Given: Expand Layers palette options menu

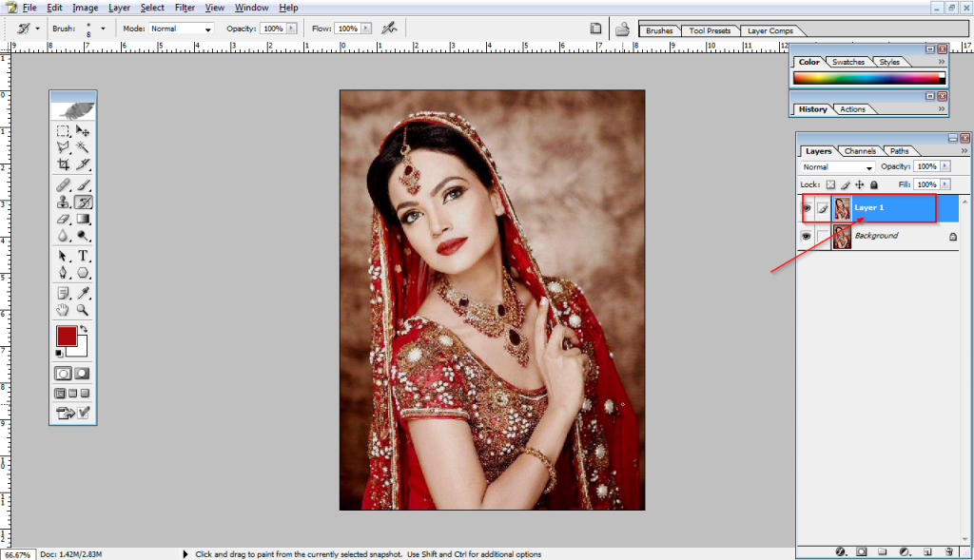Looking at the screenshot, I should pyautogui.click(x=964, y=151).
